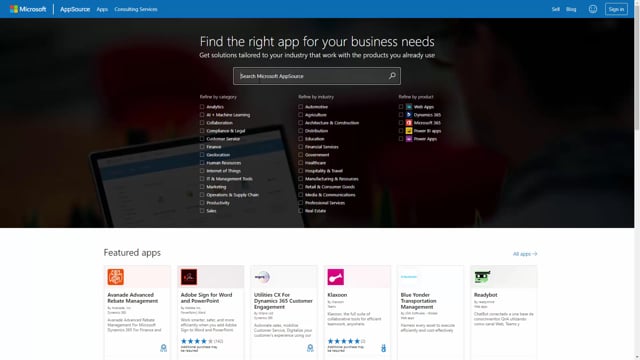
Task: Click the Avanade Advanced Rebate Management app icon
Action: [x=116, y=277]
